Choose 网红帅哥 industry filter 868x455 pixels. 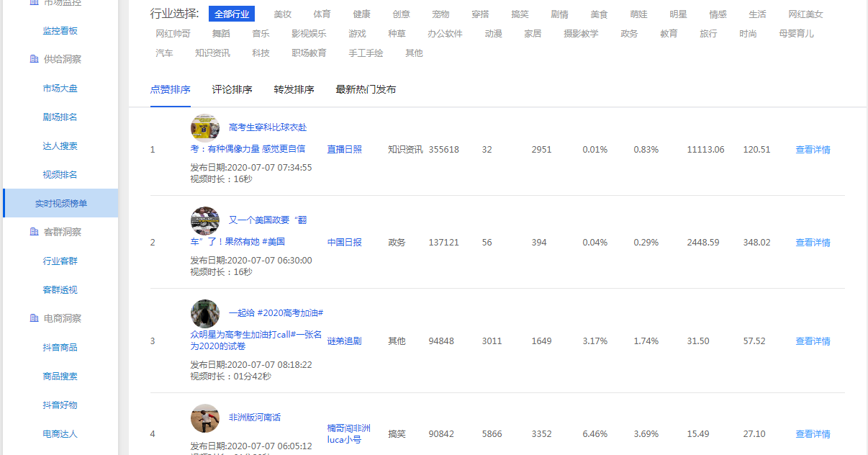[173, 33]
